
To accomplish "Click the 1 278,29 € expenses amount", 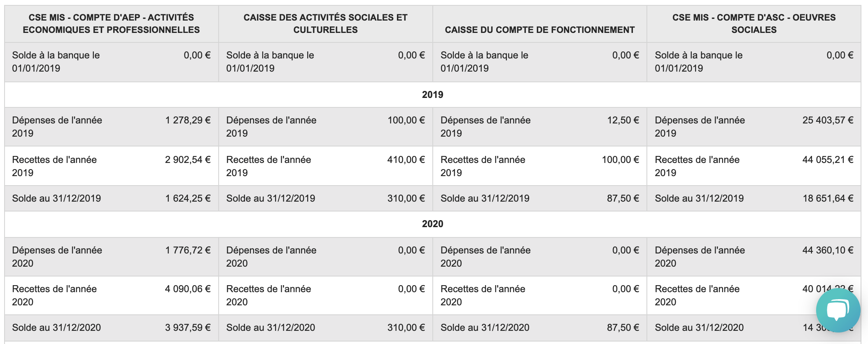I will coord(188,120).
